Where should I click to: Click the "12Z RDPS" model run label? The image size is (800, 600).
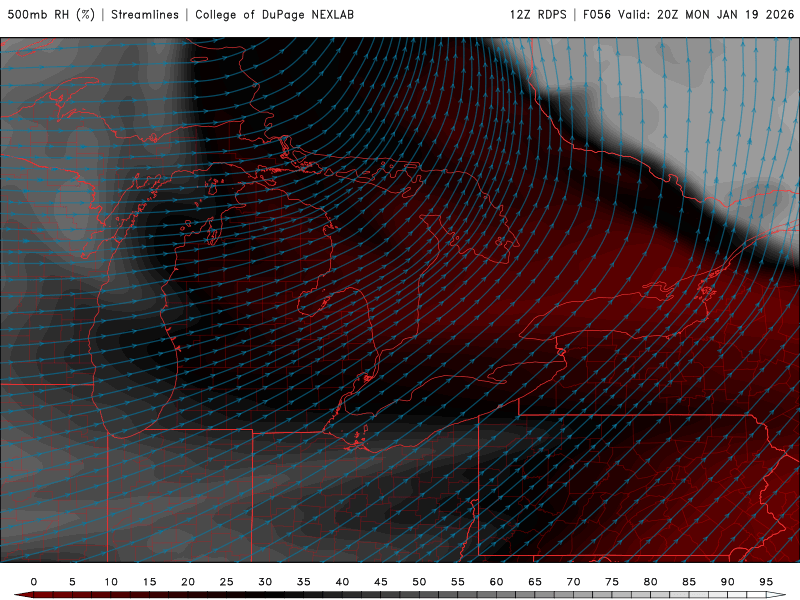pos(538,14)
